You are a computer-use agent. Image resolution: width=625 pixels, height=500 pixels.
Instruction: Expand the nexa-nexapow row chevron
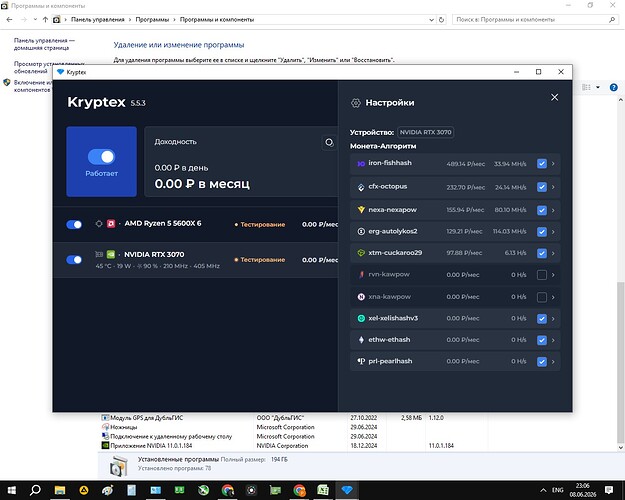click(553, 210)
